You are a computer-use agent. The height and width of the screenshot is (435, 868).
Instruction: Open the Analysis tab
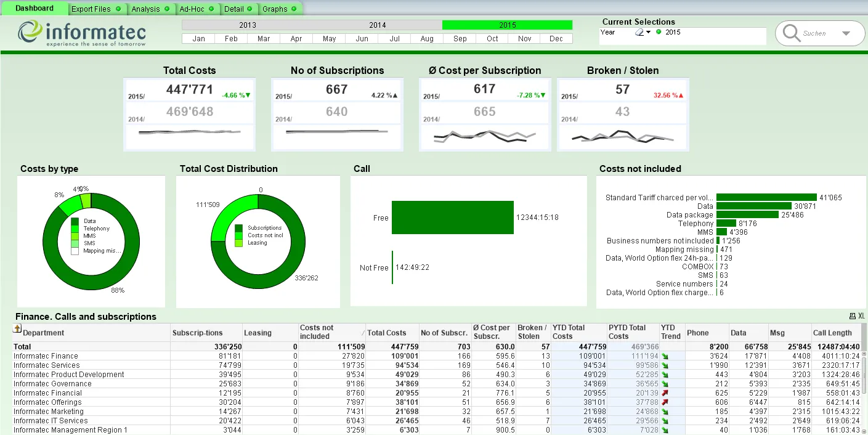(x=150, y=9)
